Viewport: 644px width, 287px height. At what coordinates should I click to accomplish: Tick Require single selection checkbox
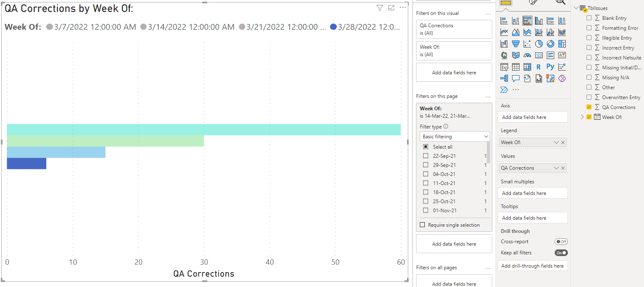pos(422,225)
